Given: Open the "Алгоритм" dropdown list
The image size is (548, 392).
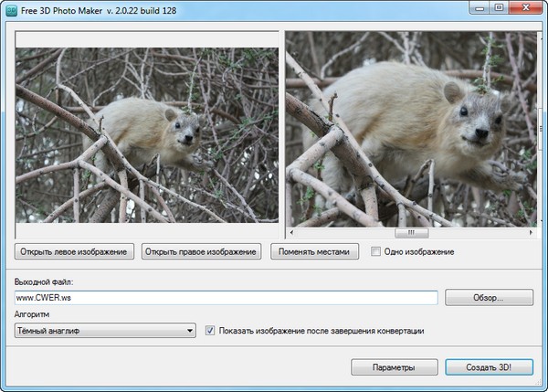Looking at the screenshot, I should pos(104,331).
